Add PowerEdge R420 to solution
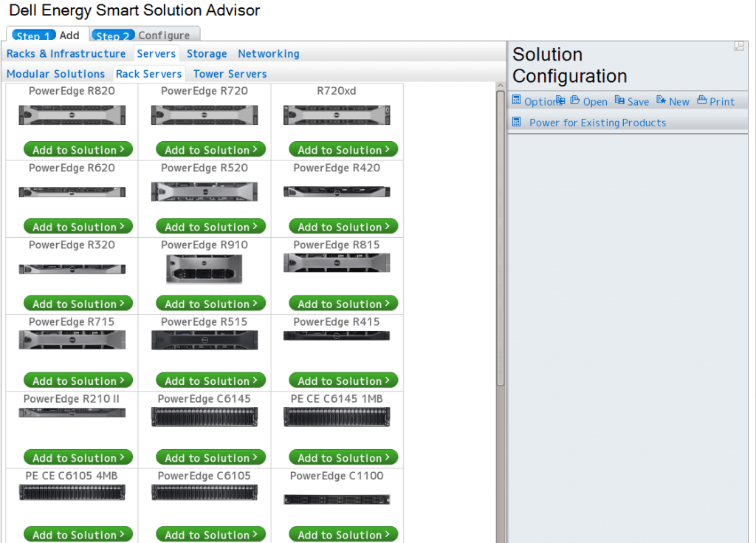The width and height of the screenshot is (756, 543). click(x=343, y=226)
